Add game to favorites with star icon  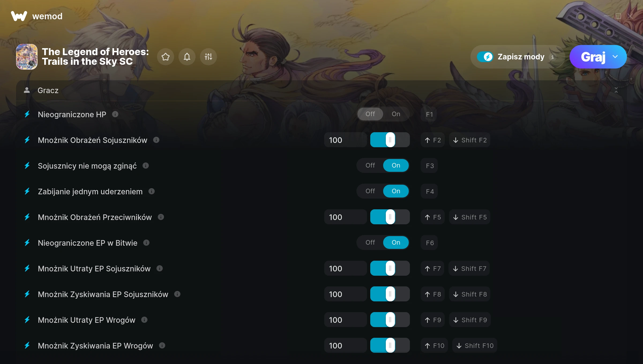coord(166,57)
